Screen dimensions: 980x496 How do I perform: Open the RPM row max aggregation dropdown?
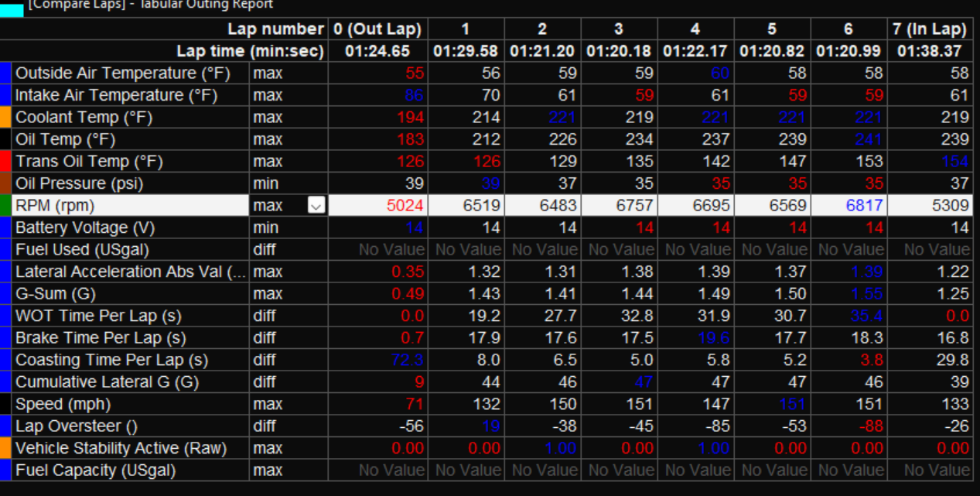point(316,206)
